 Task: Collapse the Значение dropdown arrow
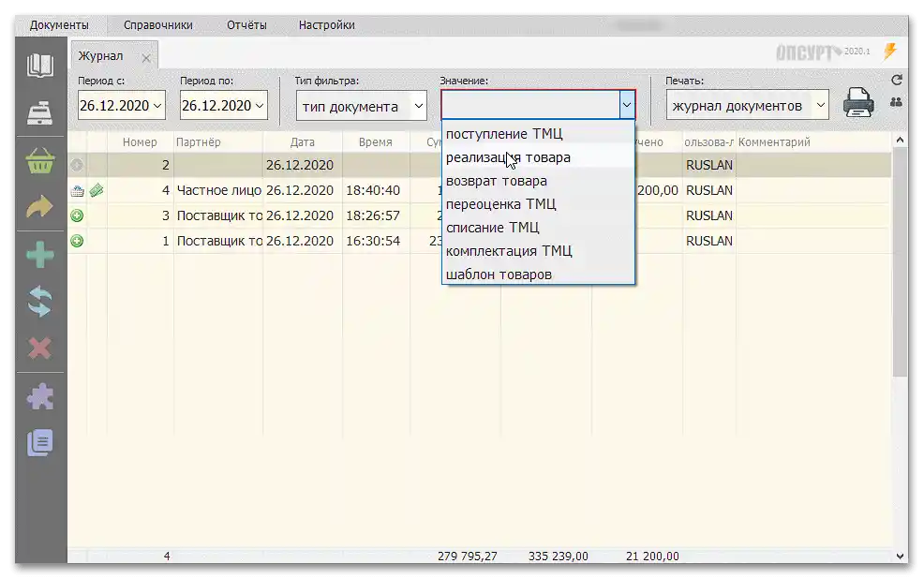[626, 106]
